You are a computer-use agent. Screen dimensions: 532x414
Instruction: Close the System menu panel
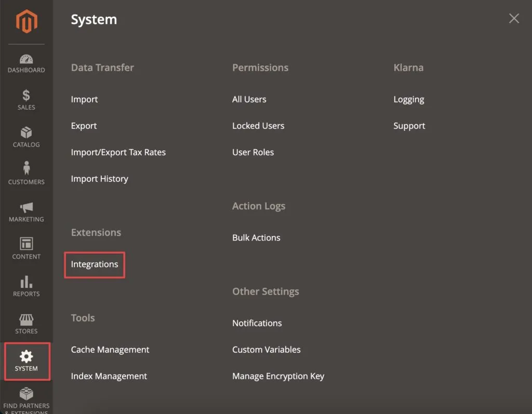[514, 18]
